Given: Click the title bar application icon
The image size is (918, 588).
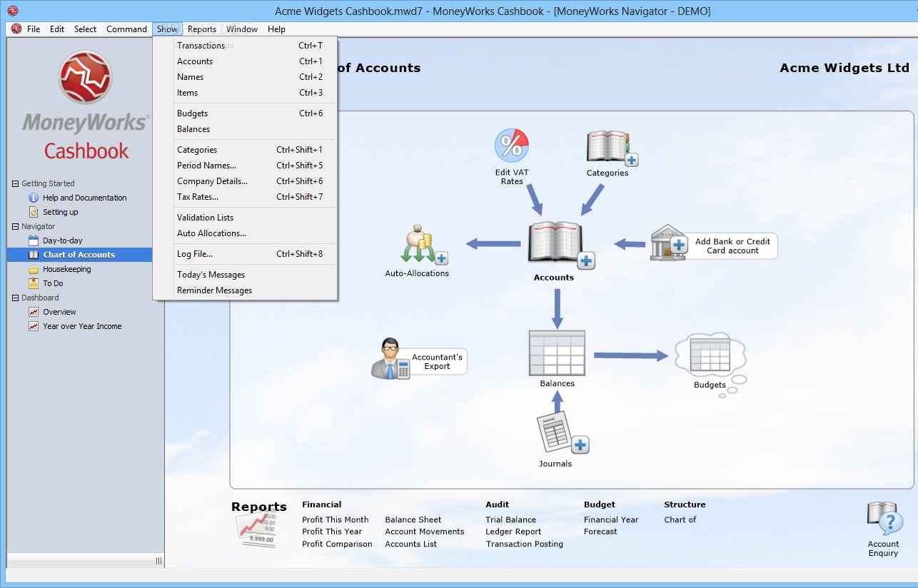Looking at the screenshot, I should (x=13, y=11).
